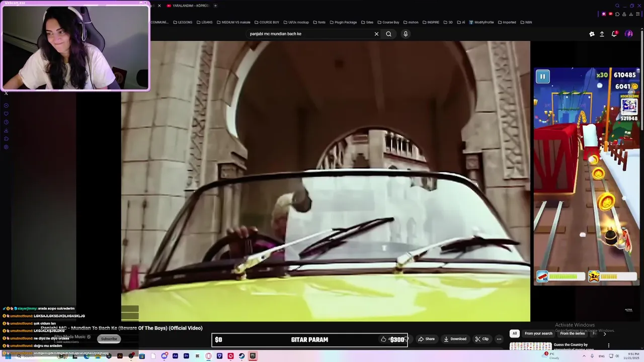Open Discord from the taskbar

point(165,356)
